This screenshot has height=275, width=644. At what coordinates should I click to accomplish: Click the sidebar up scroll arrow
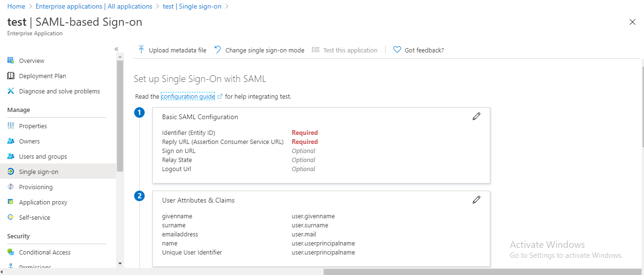[120, 57]
